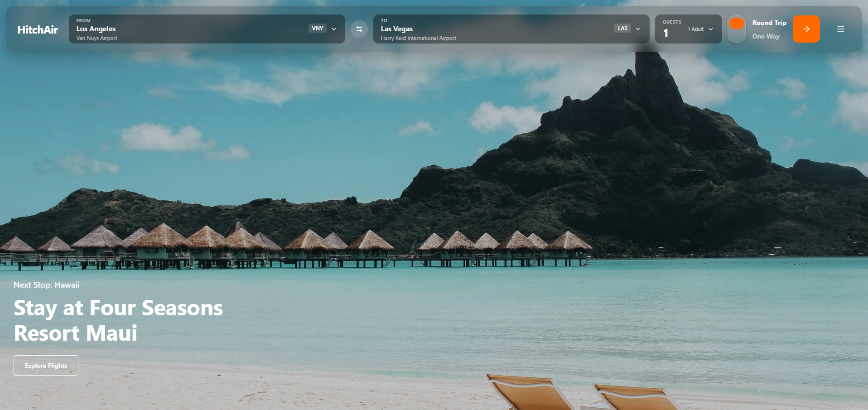Image resolution: width=868 pixels, height=410 pixels.
Task: Click the Next Stop: Hawaii text
Action: point(46,285)
